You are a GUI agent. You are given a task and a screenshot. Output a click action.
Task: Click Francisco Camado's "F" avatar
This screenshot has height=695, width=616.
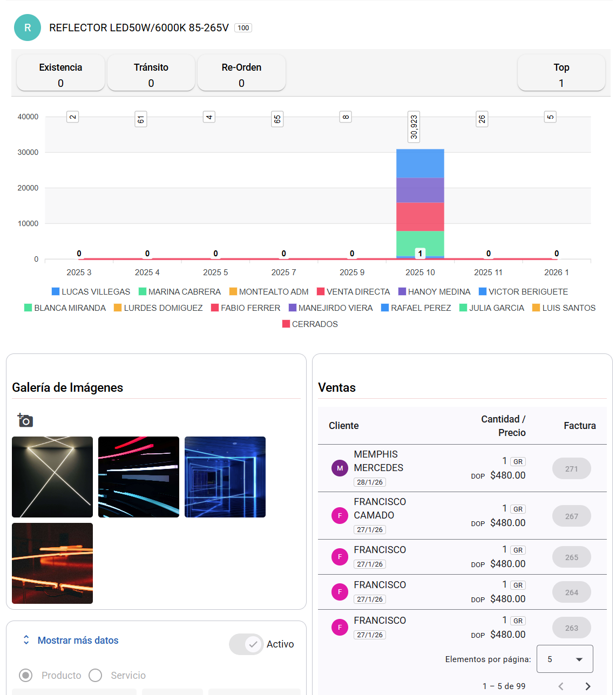click(x=340, y=515)
